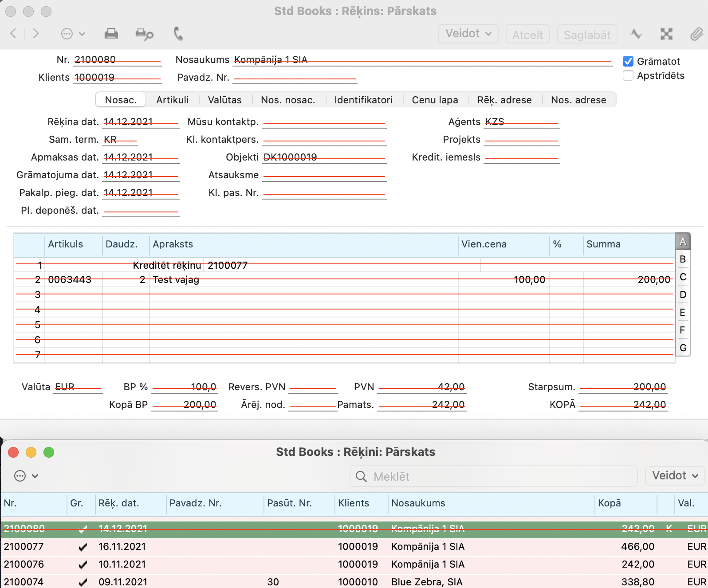
Task: Open the Veidot dropdown in invoice window
Action: [x=468, y=34]
